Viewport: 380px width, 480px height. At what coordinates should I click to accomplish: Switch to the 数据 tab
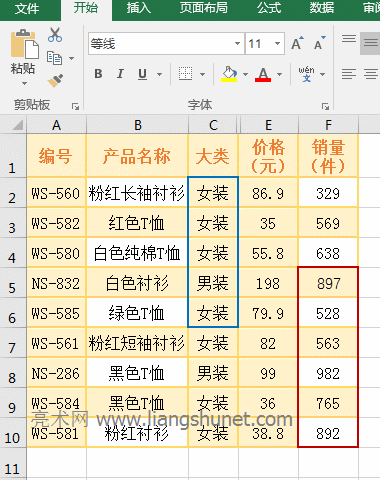(321, 8)
